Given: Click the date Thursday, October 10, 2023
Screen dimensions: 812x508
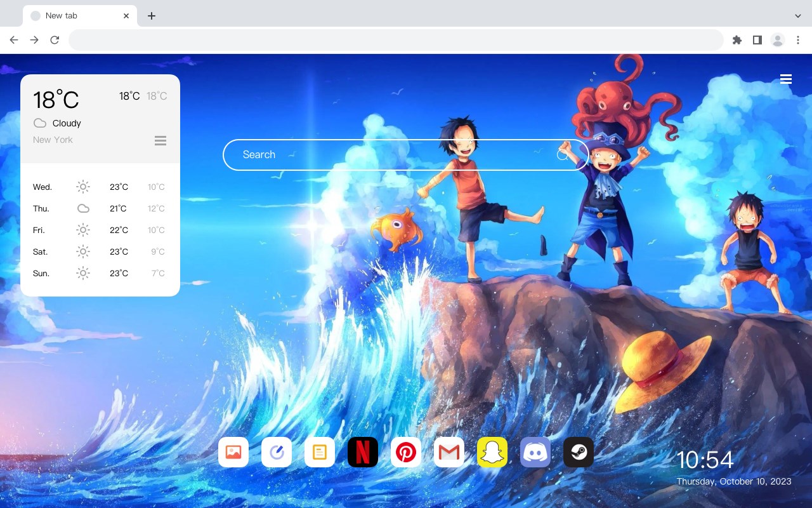Looking at the screenshot, I should [734, 481].
